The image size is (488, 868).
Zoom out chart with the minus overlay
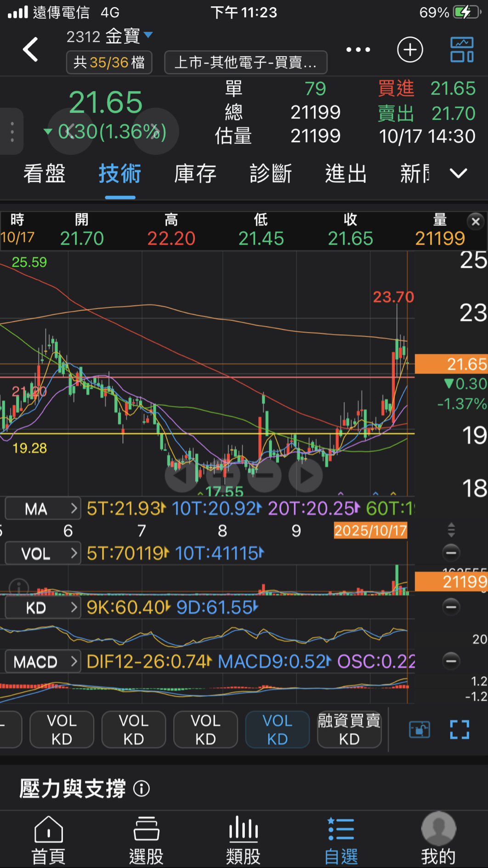pyautogui.click(x=264, y=475)
